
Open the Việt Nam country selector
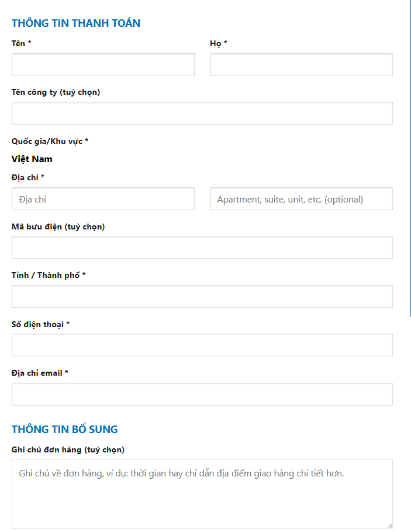[33, 159]
